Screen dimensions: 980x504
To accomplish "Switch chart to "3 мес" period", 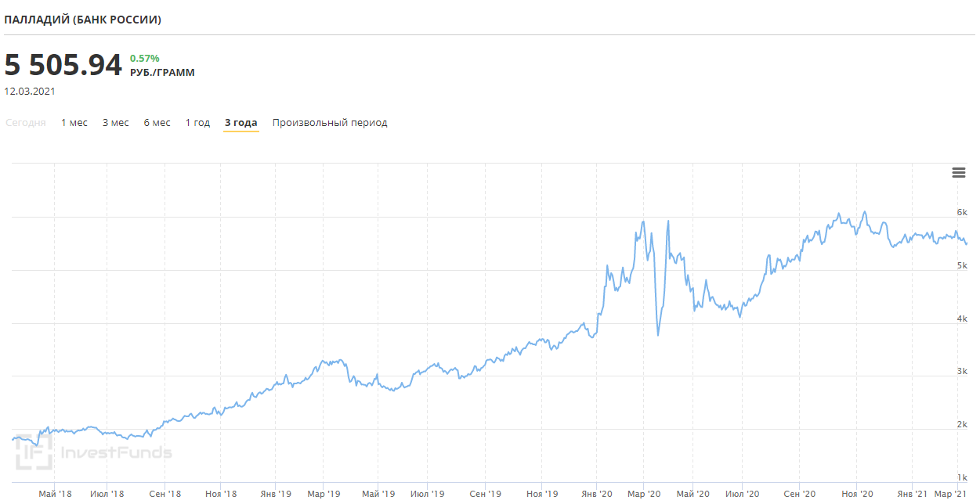I will [x=116, y=123].
